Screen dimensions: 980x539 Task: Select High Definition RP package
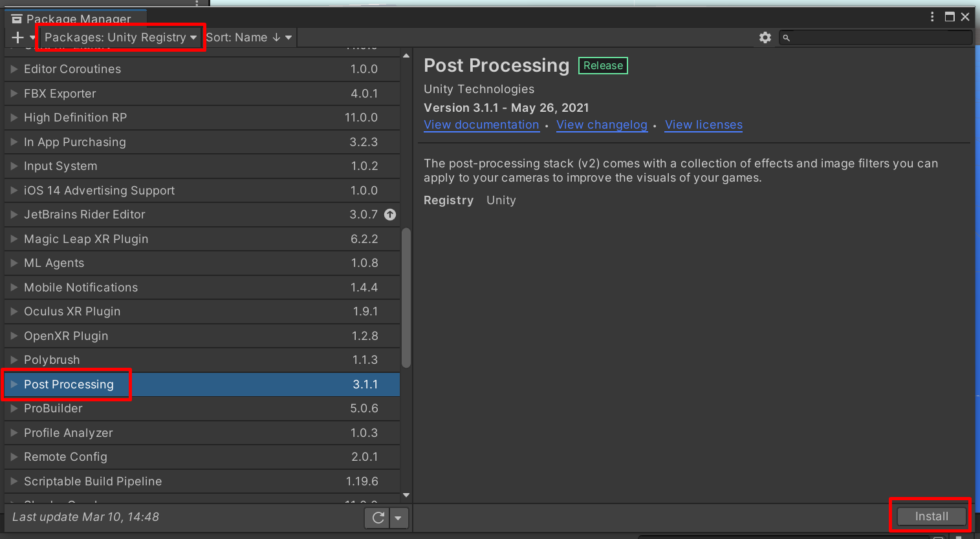[202, 118]
